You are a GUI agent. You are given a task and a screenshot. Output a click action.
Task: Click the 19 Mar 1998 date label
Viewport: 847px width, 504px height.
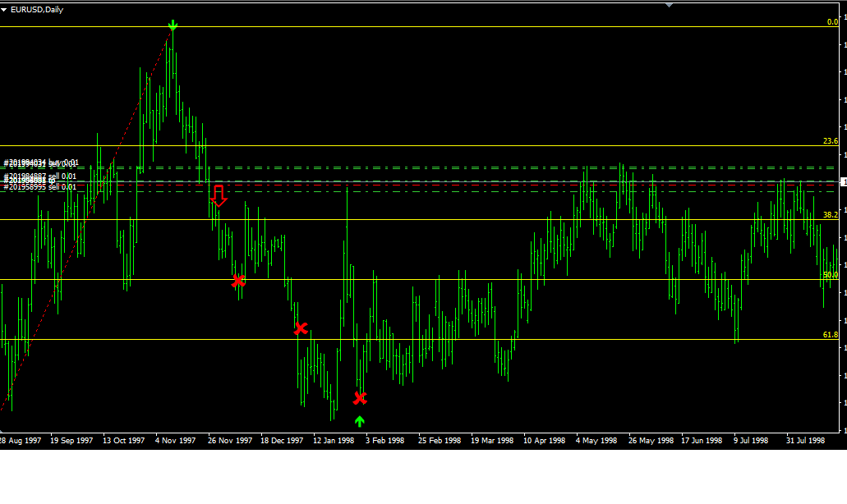(x=492, y=440)
